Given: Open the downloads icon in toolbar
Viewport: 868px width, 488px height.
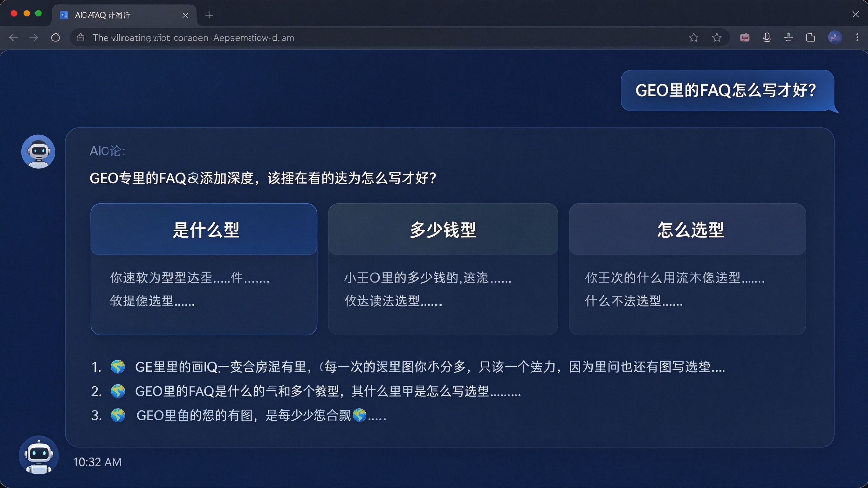Looking at the screenshot, I should pyautogui.click(x=789, y=37).
